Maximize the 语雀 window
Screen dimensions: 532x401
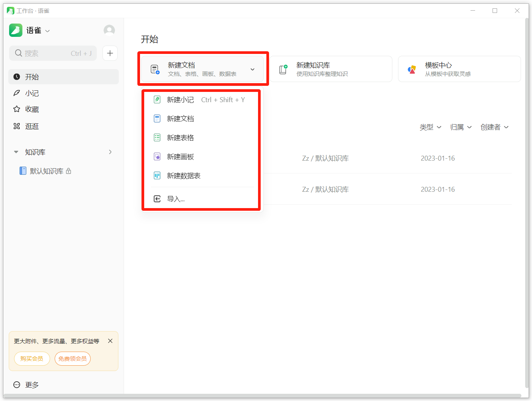coord(495,11)
